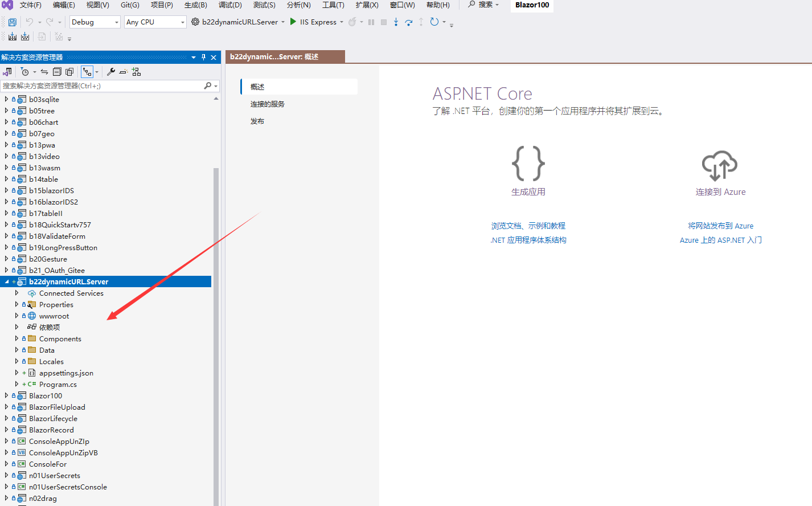Open the 编辑(E) menu
The image size is (812, 506).
64,5
